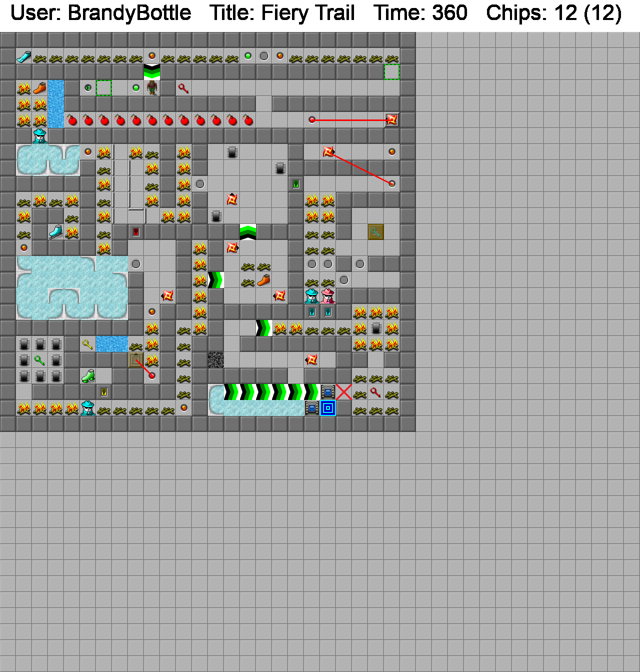640x672 pixels.
Task: Select the fireball clone machine at the line's end
Action: [392, 120]
